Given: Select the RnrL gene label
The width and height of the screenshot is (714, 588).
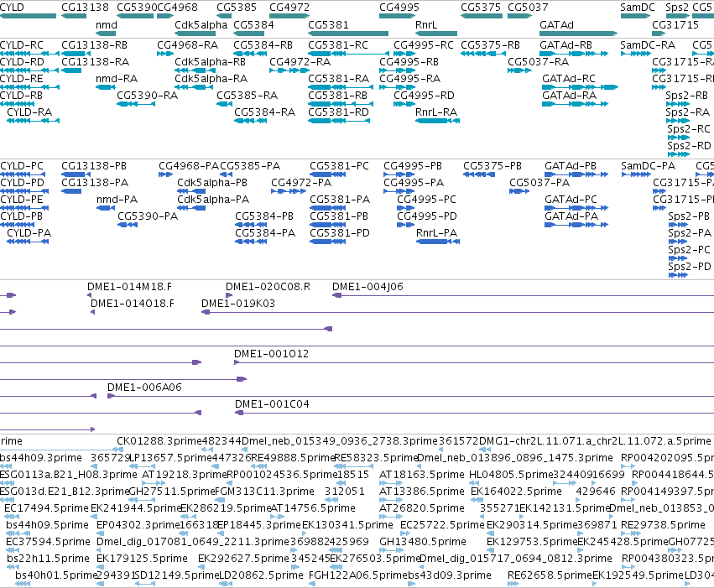Looking at the screenshot, I should 426,24.
